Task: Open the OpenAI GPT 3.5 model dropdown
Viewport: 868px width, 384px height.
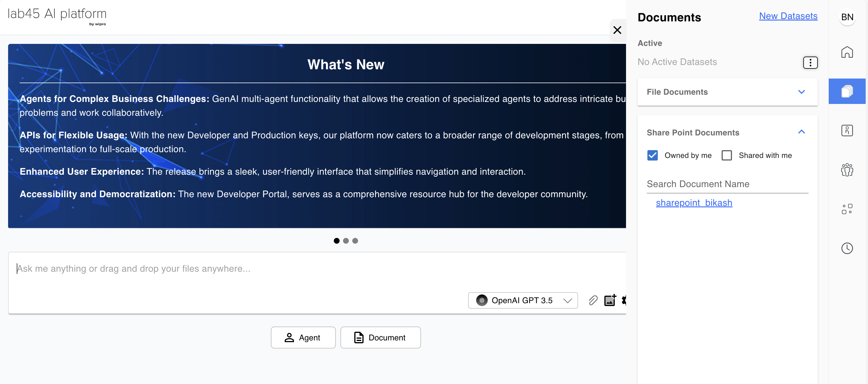Action: pos(523,300)
